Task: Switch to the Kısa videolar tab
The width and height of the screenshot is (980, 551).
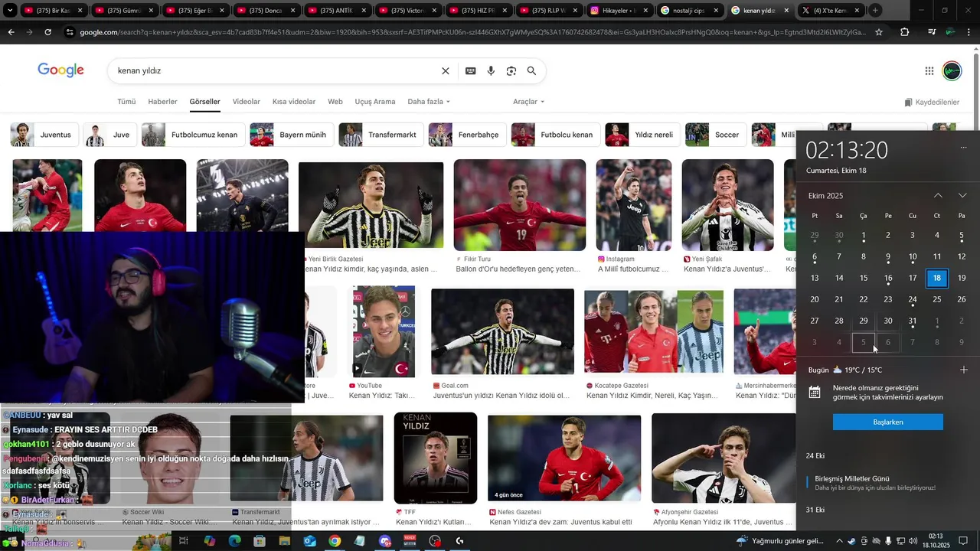Action: tap(294, 102)
